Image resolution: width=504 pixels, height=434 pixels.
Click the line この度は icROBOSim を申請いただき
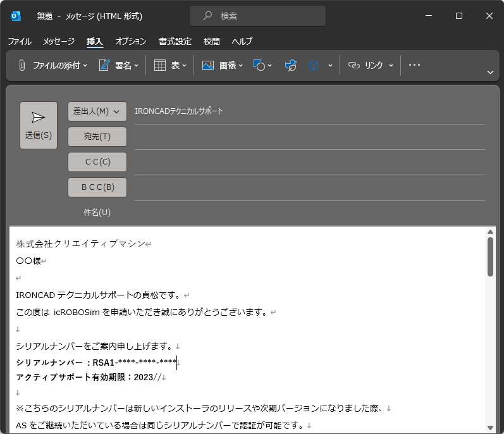click(142, 312)
